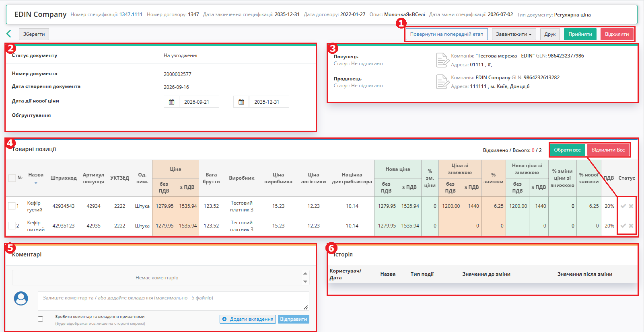Click Повернути на попередній етап
The width and height of the screenshot is (644, 332).
[446, 34]
